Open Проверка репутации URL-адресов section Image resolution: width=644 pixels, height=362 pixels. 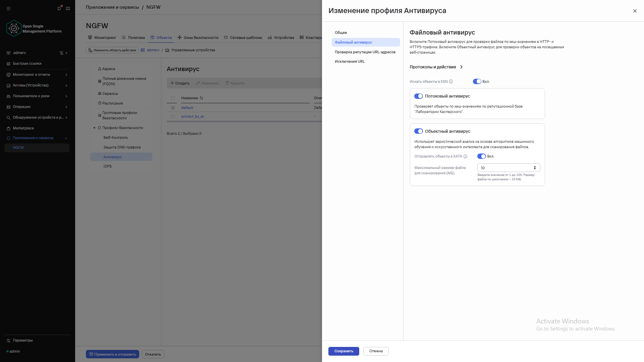click(365, 52)
